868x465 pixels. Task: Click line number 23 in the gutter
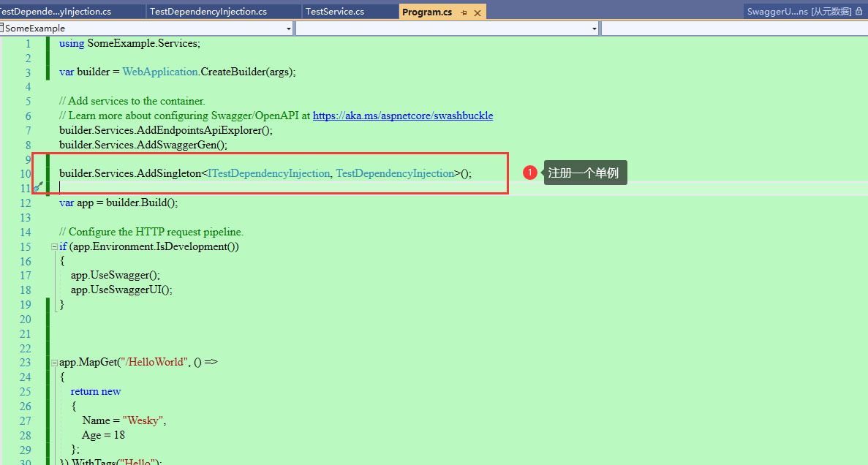(x=26, y=363)
